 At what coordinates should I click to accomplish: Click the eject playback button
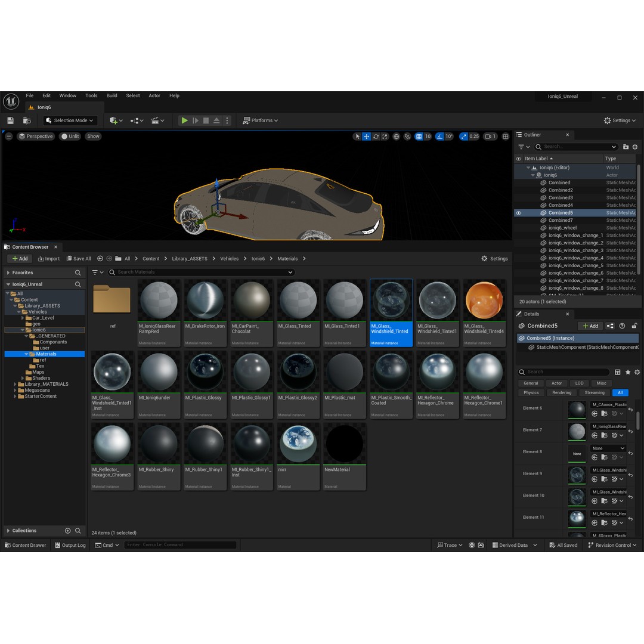pos(216,120)
